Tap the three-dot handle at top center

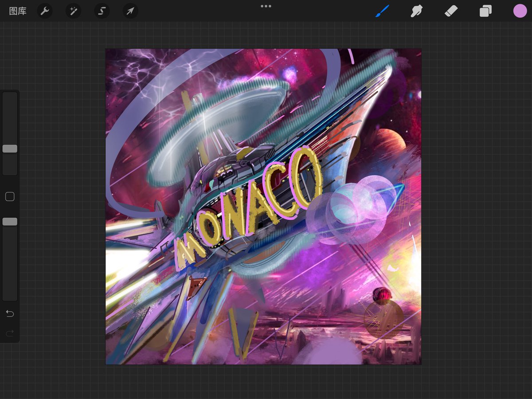click(266, 6)
